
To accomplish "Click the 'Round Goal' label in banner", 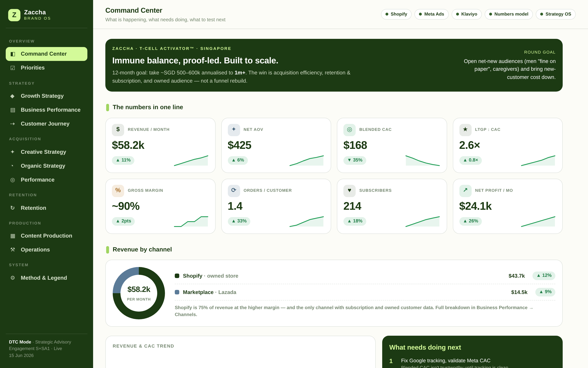I will pos(540,52).
